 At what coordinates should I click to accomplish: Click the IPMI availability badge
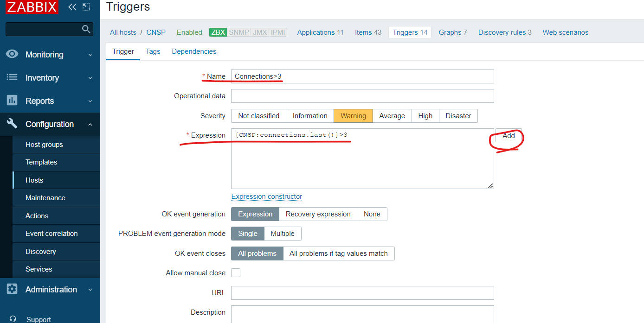pyautogui.click(x=278, y=32)
